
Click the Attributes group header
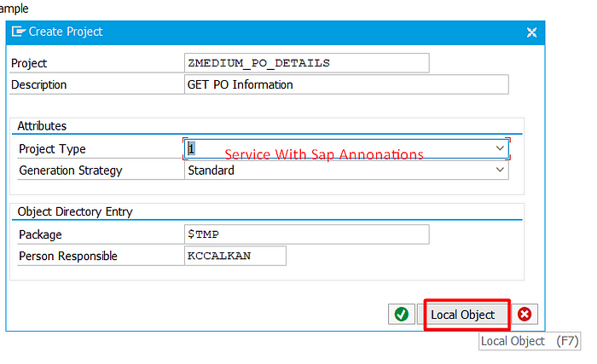[x=42, y=125]
